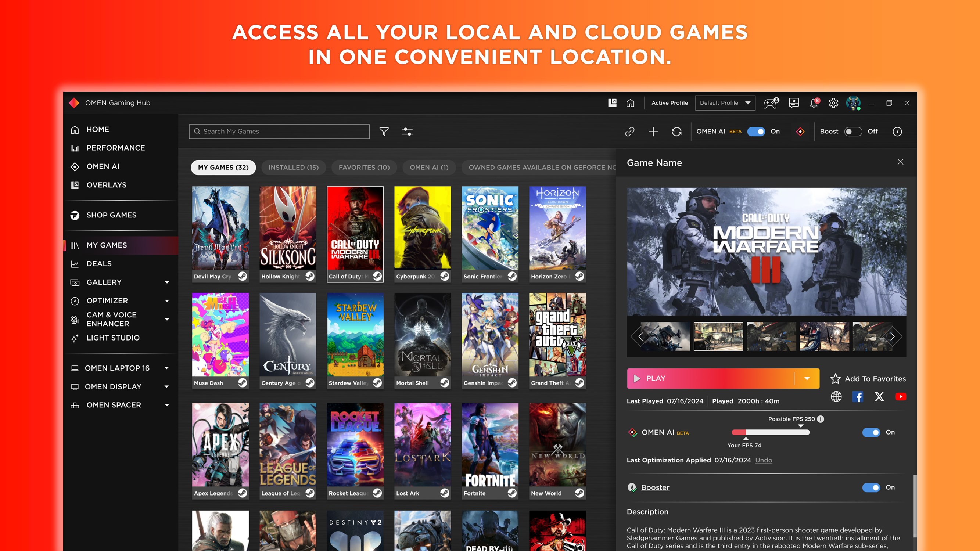This screenshot has height=551, width=980.
Task: Click the link games icon on the toolbar
Action: tap(629, 132)
